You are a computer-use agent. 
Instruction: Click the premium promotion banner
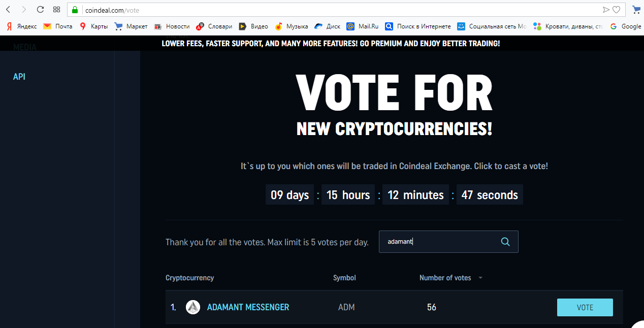click(x=331, y=44)
